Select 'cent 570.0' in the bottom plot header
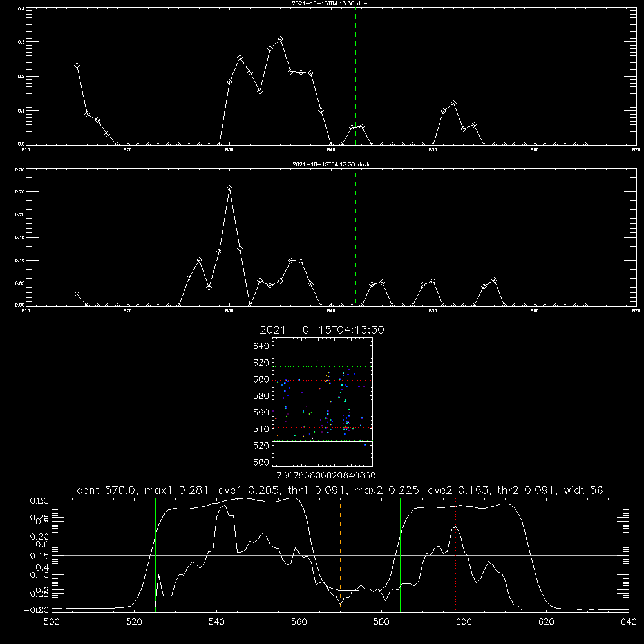Viewport: 644px width, 644px height. click(x=107, y=490)
